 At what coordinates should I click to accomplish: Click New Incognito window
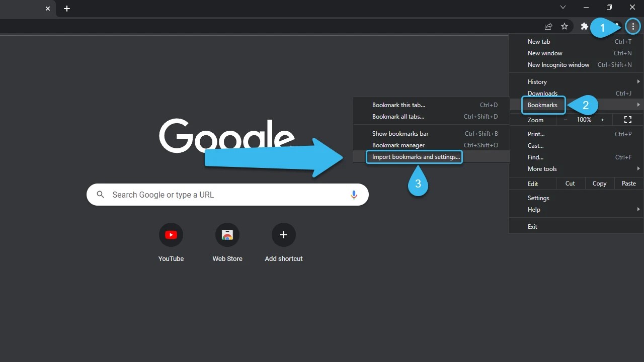pos(558,64)
